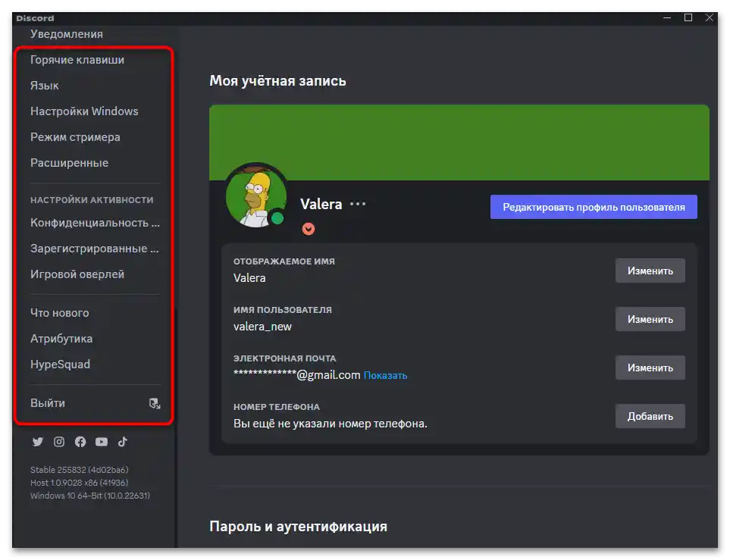
Task: Open Discord's Facebook page icon
Action: coord(80,442)
